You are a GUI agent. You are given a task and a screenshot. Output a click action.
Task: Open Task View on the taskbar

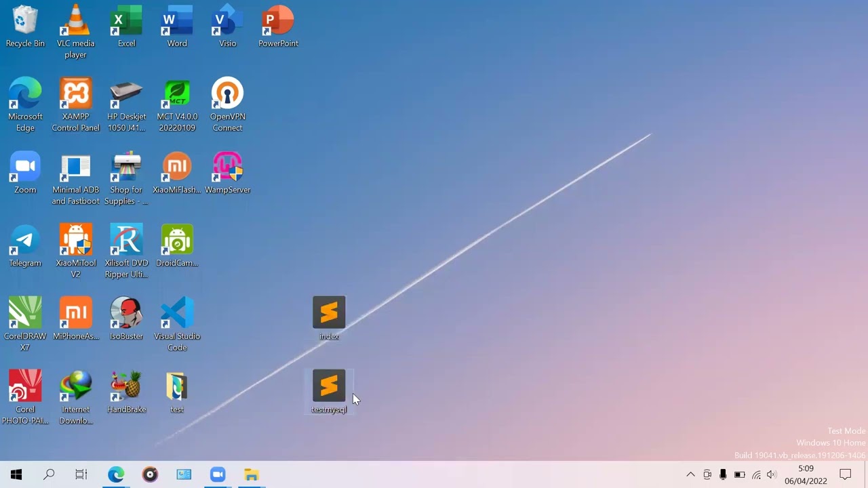pyautogui.click(x=81, y=474)
